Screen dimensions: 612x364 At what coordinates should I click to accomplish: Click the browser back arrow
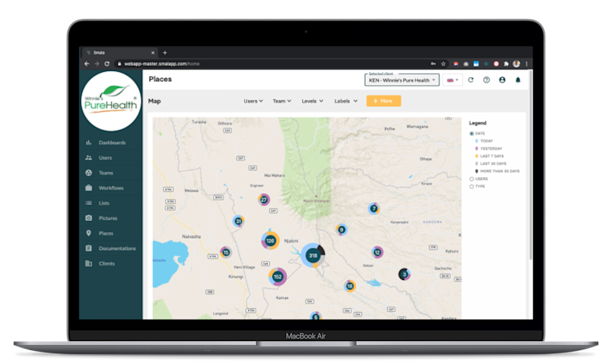(86, 63)
